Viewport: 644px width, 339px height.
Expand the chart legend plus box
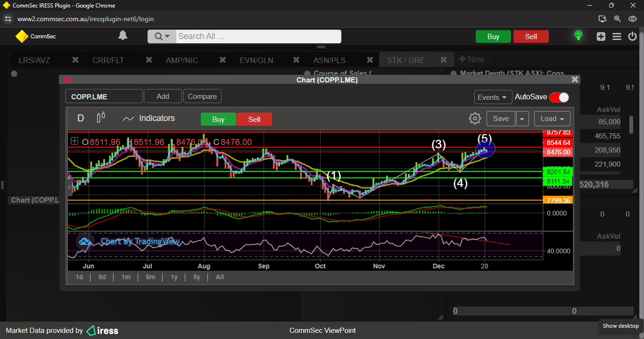coord(74,141)
